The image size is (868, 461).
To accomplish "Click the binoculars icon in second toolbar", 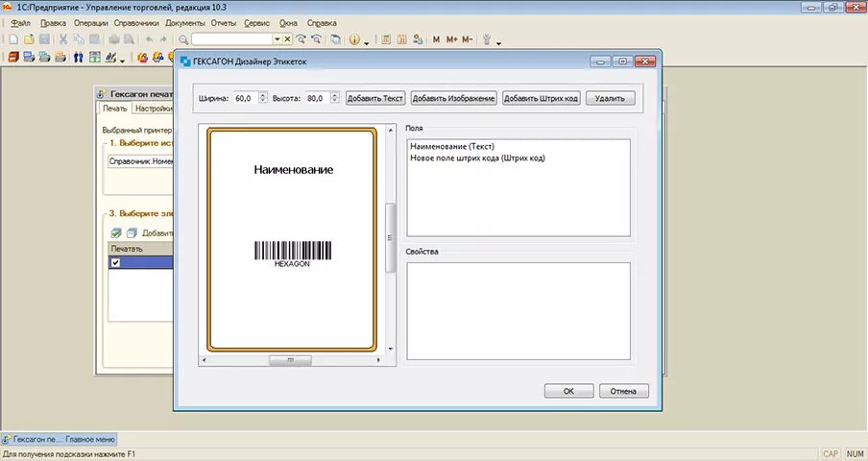I will pos(79,57).
